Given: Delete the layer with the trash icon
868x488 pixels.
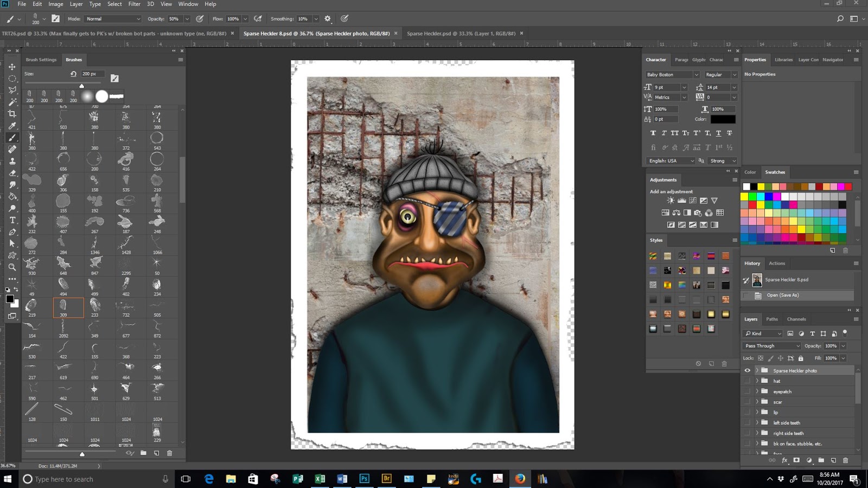Looking at the screenshot, I should 845,460.
